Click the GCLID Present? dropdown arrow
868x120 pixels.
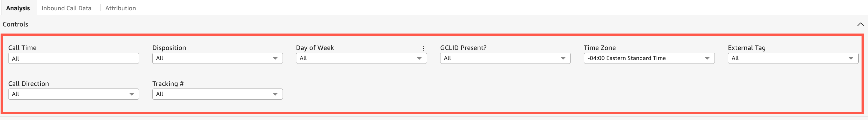coord(563,59)
